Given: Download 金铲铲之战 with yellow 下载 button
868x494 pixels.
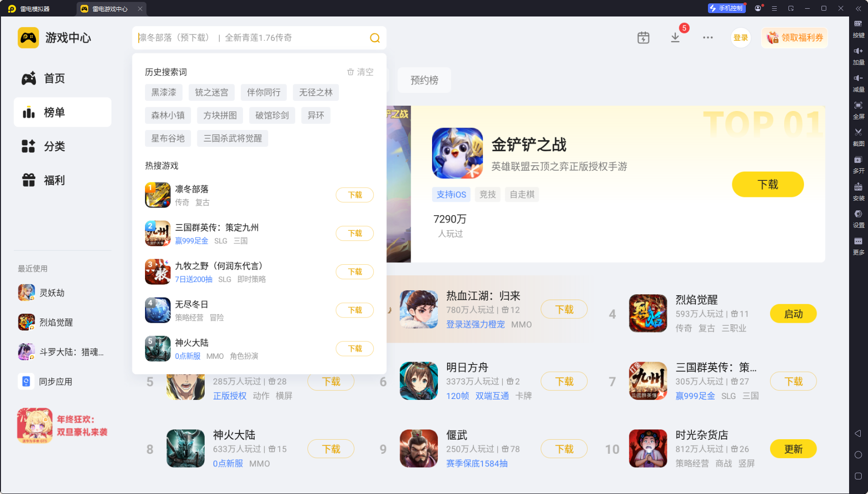Looking at the screenshot, I should (x=768, y=184).
